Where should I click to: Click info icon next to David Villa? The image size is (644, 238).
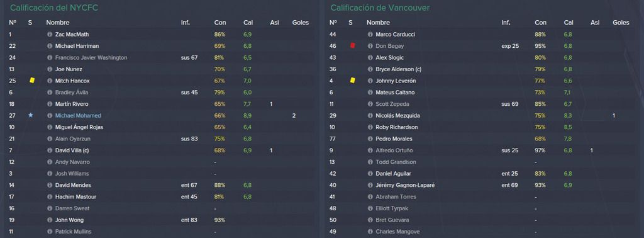[50, 150]
